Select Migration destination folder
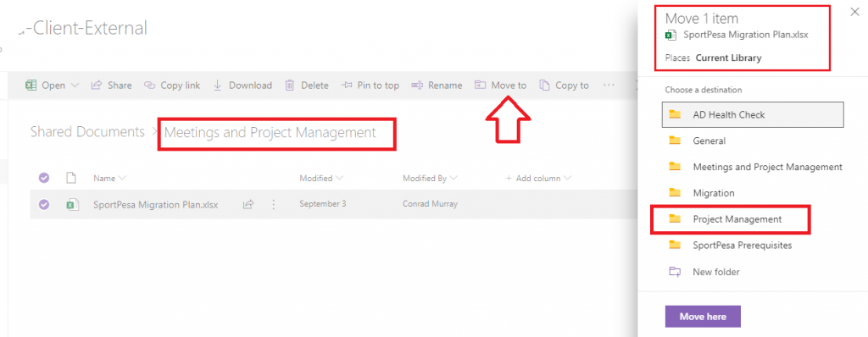The height and width of the screenshot is (337, 868). 753,193
